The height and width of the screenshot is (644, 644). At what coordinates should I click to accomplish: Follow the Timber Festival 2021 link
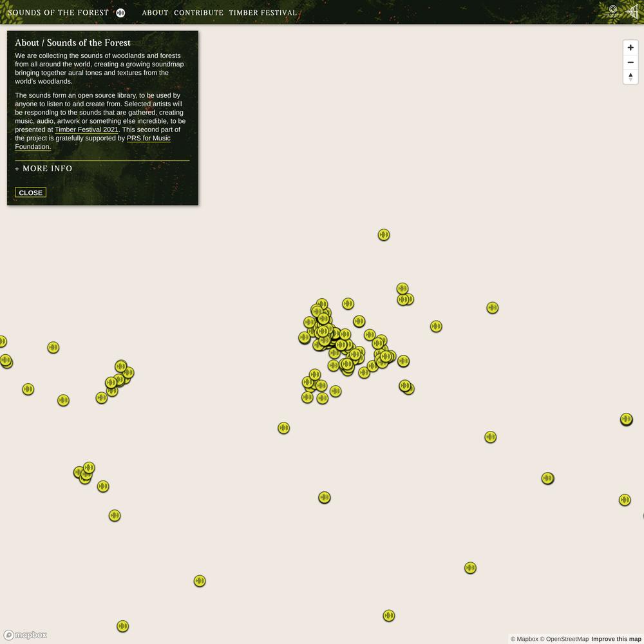click(86, 129)
